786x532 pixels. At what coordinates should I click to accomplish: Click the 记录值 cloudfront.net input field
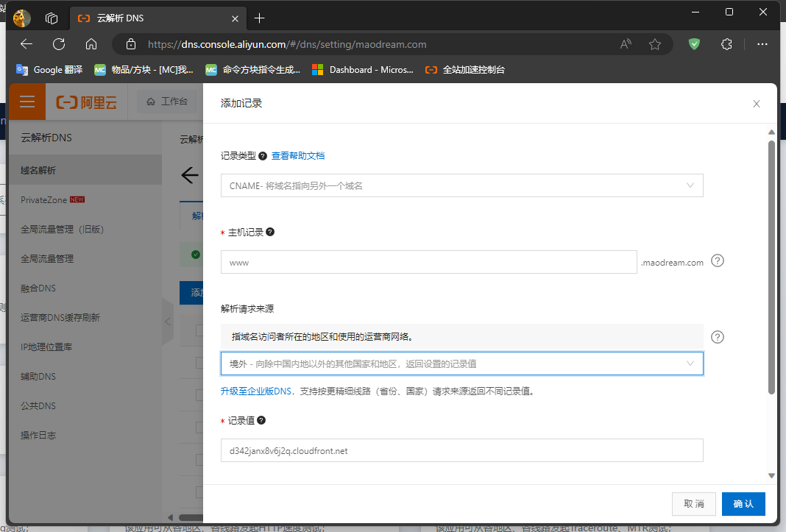(x=461, y=450)
